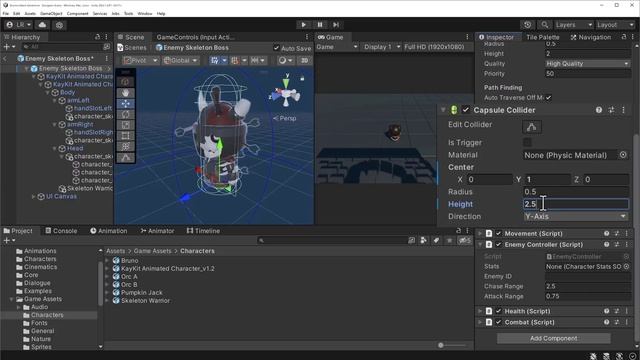Select the Rect tool in Scene toolbar
This screenshot has width=640, height=360.
tap(125, 136)
